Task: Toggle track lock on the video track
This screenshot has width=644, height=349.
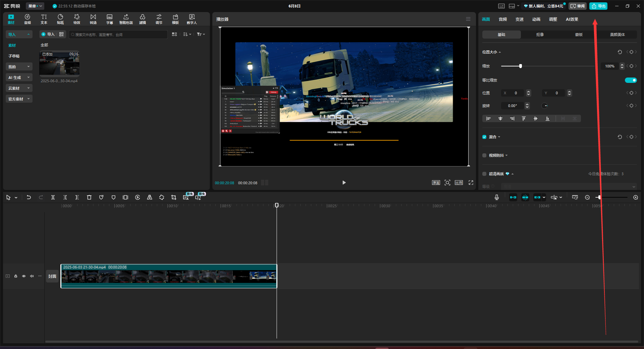Action: pos(16,276)
